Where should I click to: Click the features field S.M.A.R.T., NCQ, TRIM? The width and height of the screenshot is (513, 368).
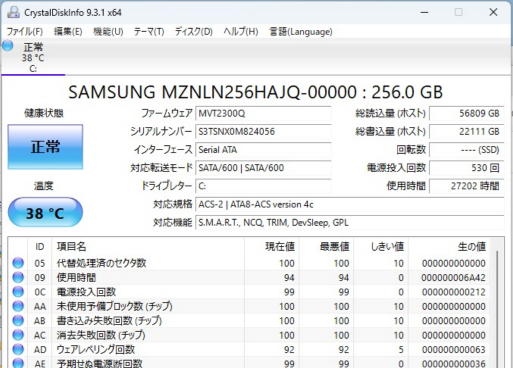(x=350, y=222)
